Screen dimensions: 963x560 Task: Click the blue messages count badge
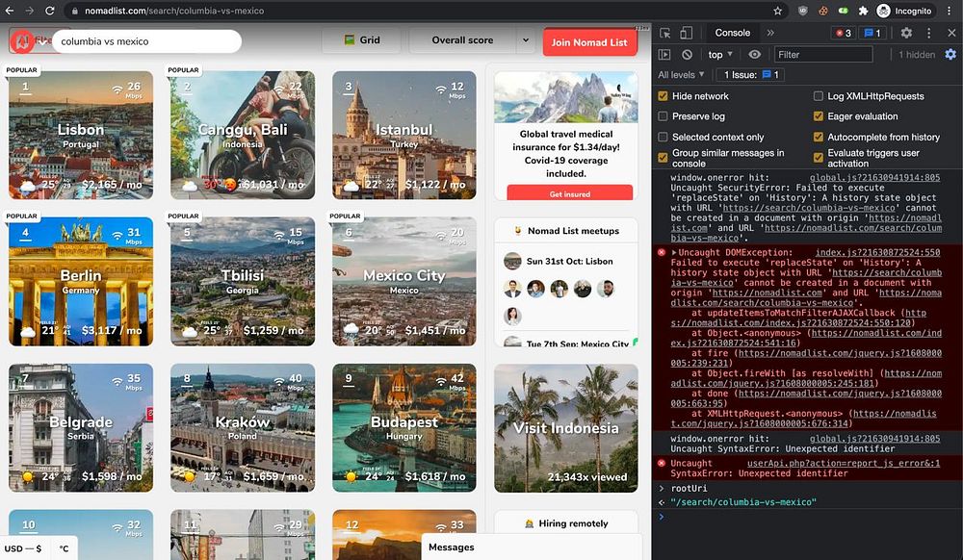pyautogui.click(x=872, y=33)
